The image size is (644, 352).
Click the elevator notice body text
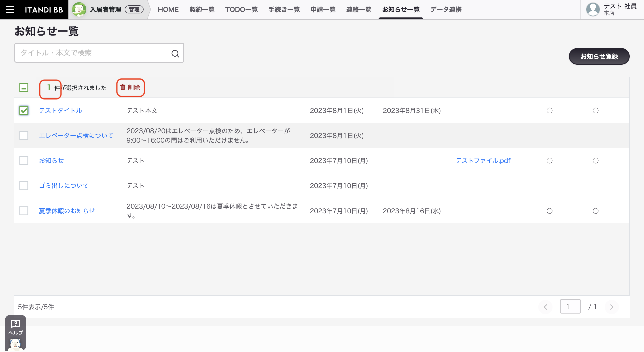[208, 136]
